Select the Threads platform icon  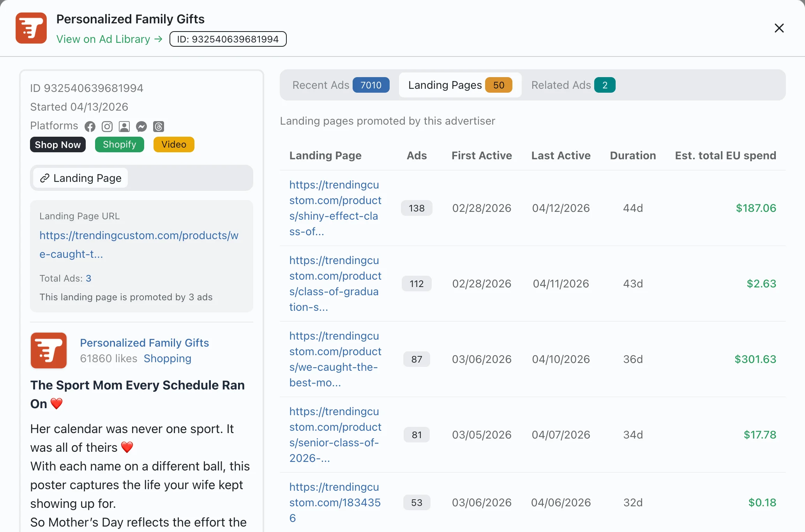coord(158,126)
